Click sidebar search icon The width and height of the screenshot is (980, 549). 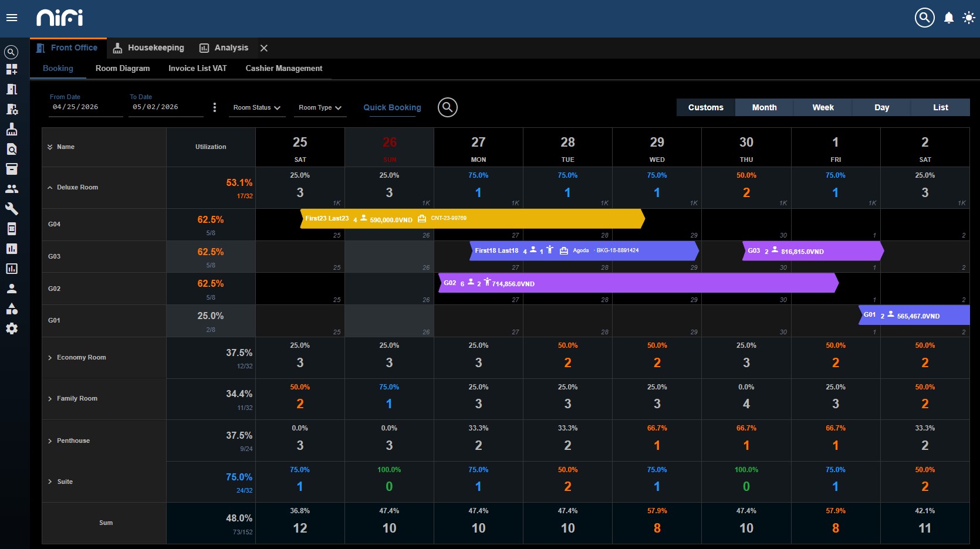click(x=12, y=52)
